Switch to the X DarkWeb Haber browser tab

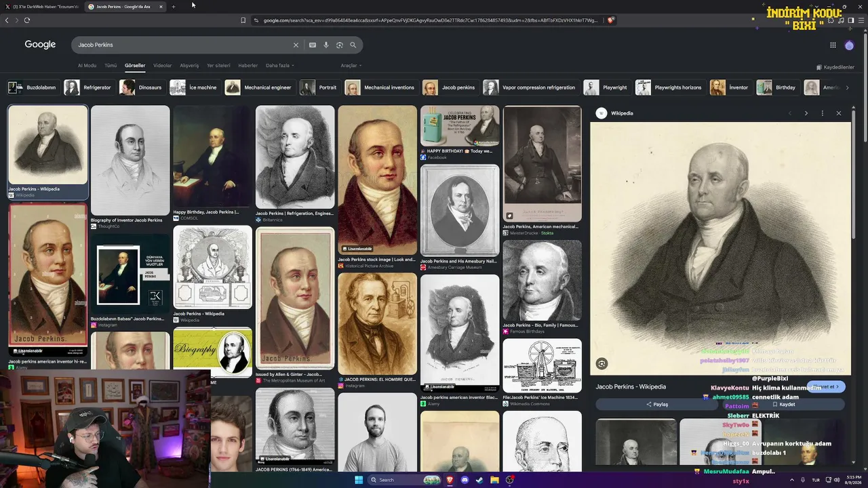click(x=42, y=7)
